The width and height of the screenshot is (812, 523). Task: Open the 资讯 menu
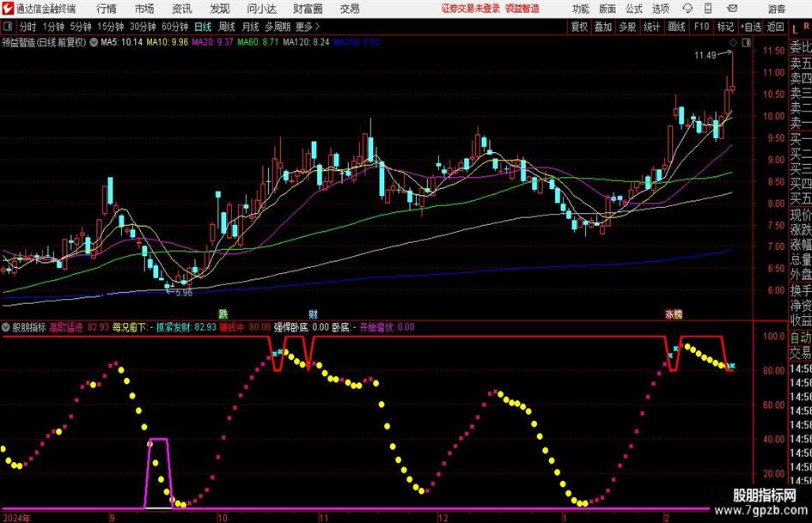(181, 9)
